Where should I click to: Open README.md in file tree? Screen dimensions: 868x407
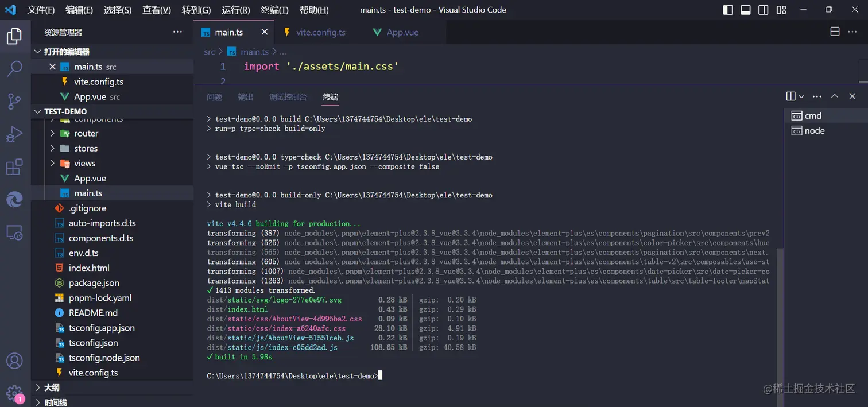point(112,312)
